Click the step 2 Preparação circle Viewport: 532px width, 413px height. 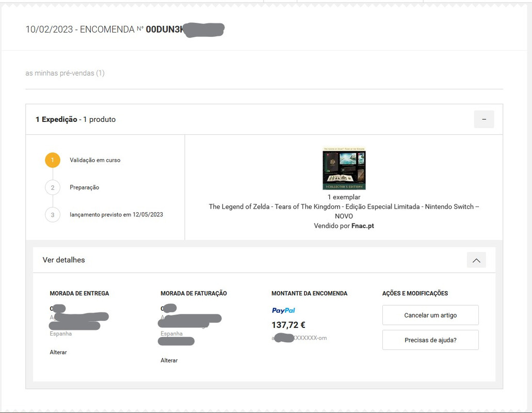coord(53,187)
